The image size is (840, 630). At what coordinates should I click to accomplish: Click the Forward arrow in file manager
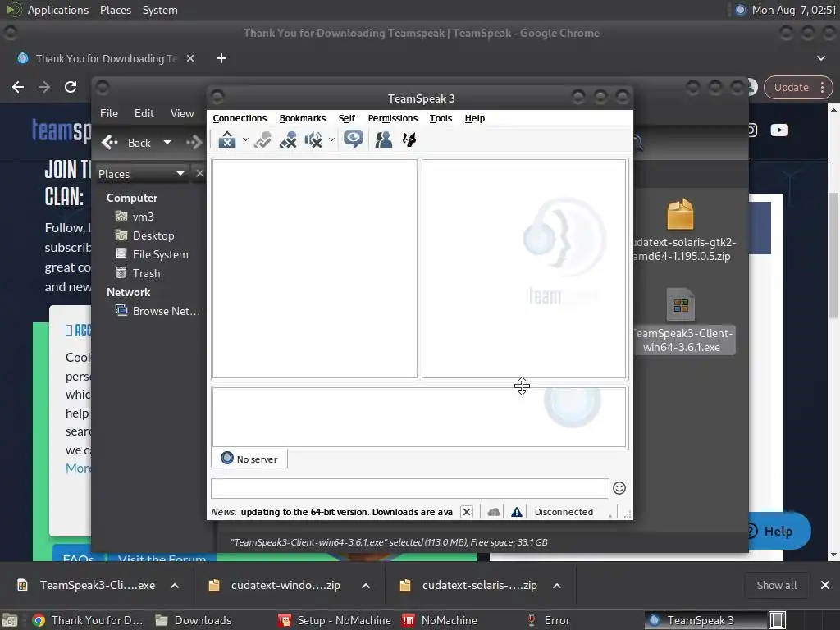pos(194,143)
